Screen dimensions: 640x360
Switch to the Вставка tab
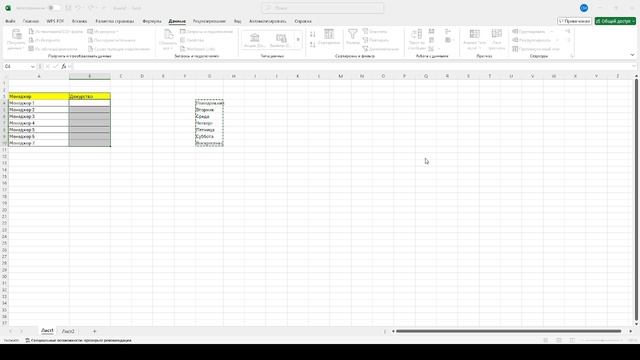tap(79, 21)
